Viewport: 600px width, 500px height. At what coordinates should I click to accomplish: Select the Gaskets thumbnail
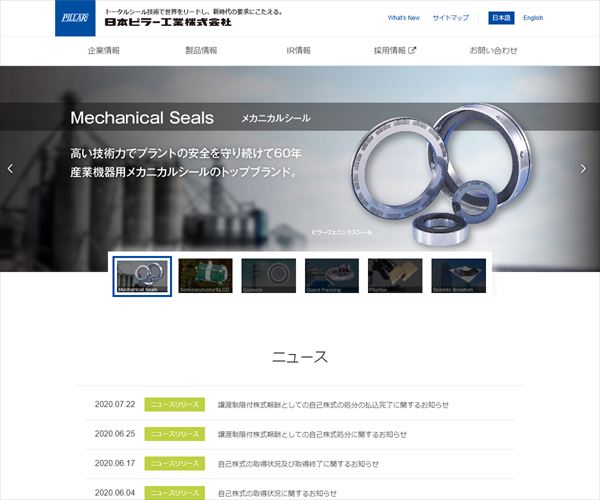coord(269,276)
